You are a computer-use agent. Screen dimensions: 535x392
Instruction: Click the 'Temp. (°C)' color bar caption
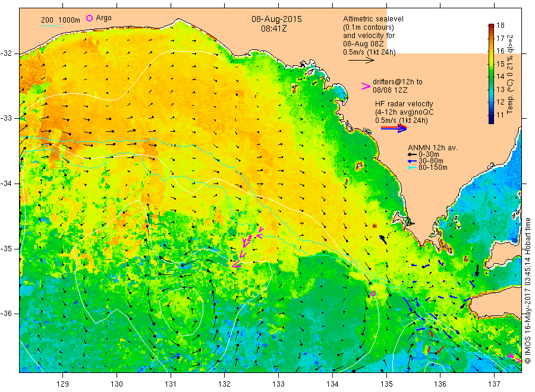point(510,96)
